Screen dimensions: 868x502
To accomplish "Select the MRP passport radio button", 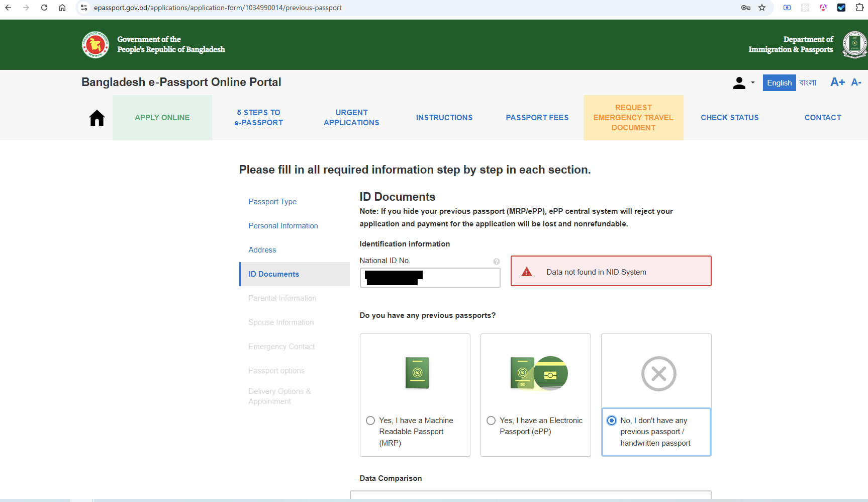I will [370, 421].
